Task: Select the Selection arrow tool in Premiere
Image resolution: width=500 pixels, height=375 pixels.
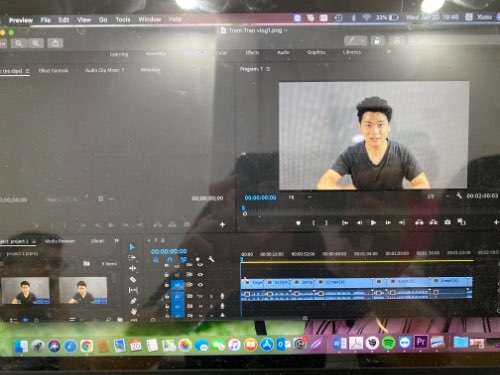Action: coord(132,247)
